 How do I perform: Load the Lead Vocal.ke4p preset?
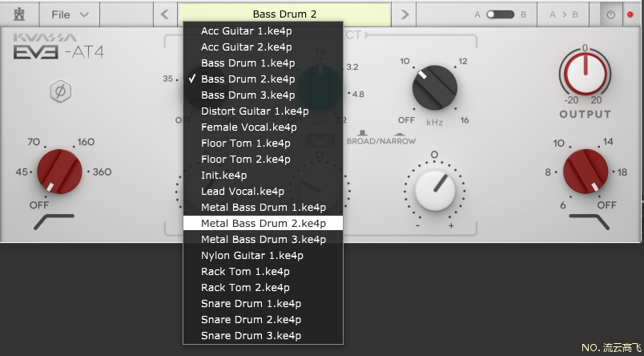click(263, 191)
